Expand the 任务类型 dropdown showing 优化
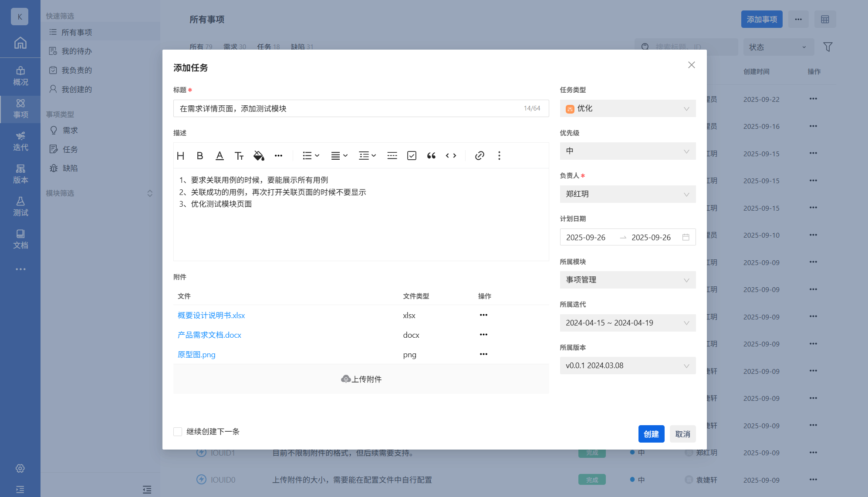This screenshot has width=868, height=497. click(x=628, y=108)
